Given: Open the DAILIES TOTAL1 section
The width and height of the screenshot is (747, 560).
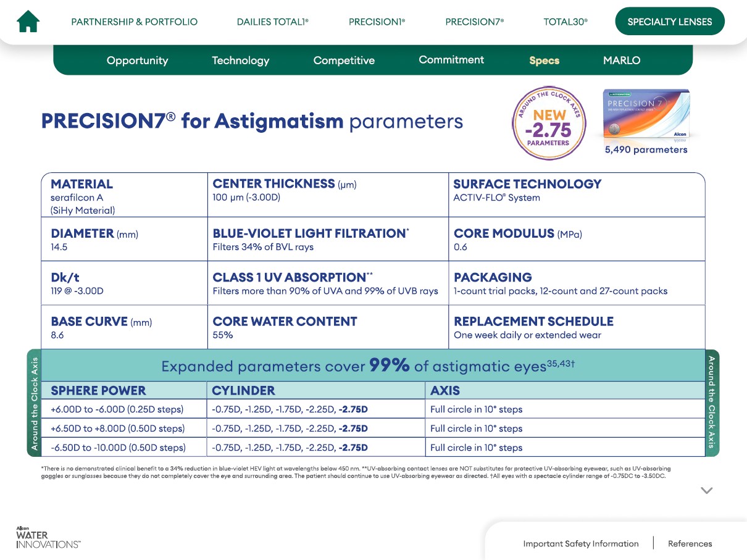Looking at the screenshot, I should [x=272, y=22].
